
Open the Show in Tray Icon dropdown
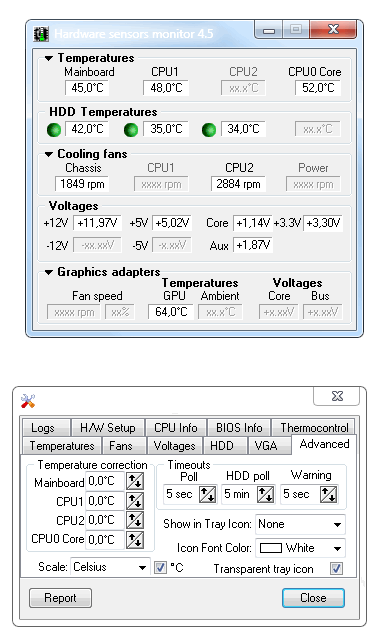(300, 524)
